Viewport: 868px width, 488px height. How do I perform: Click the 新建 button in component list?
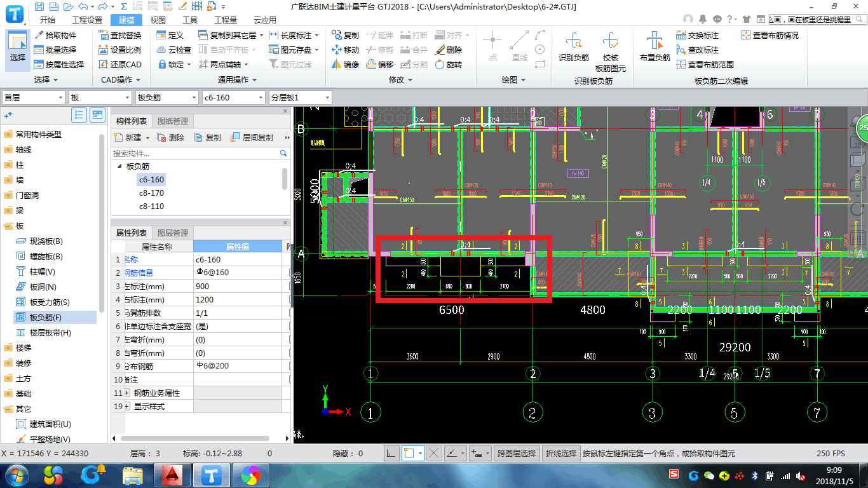[132, 137]
